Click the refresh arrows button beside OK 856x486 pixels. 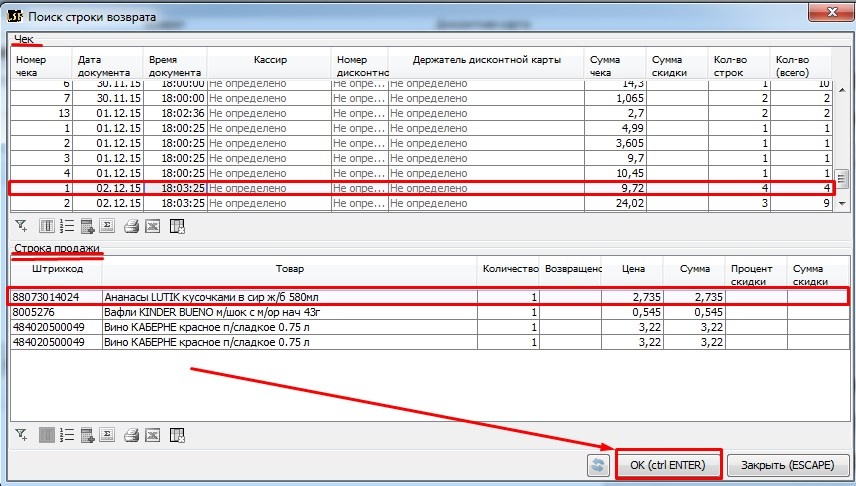[x=598, y=465]
